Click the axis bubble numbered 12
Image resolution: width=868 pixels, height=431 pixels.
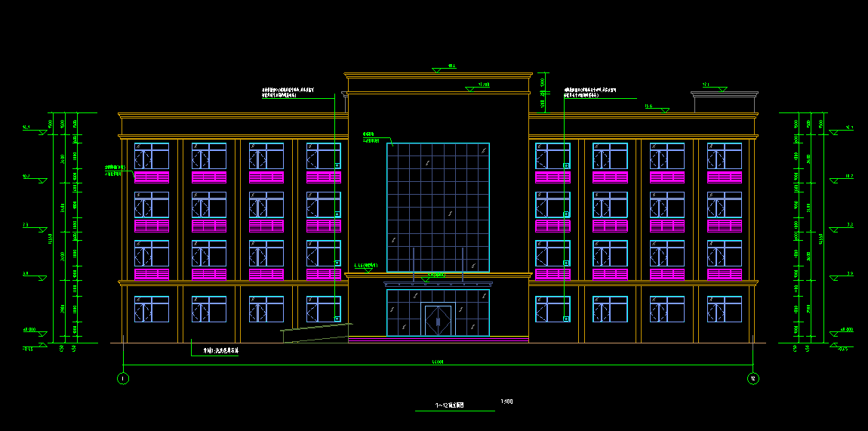pos(753,377)
